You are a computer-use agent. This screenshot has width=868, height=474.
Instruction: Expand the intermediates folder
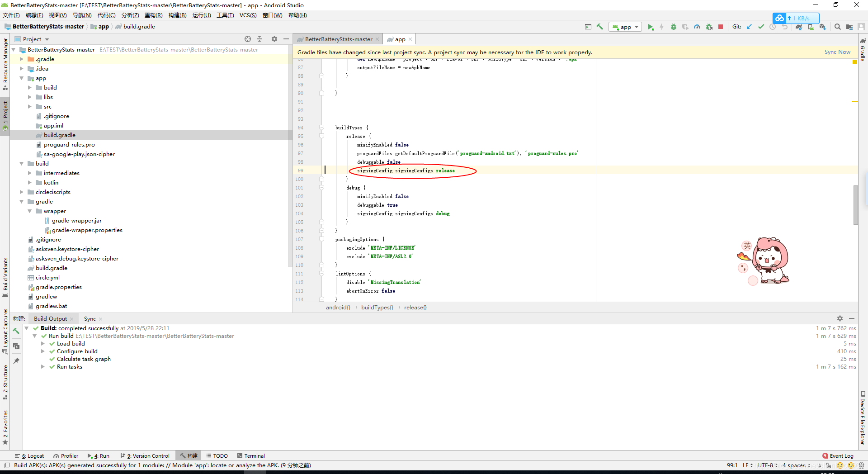pyautogui.click(x=30, y=173)
